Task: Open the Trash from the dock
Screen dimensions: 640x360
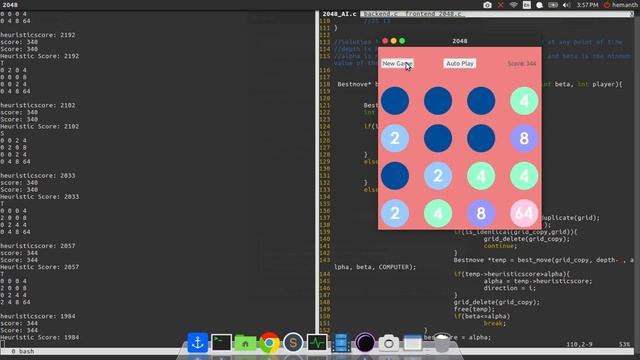Action: [x=442, y=342]
